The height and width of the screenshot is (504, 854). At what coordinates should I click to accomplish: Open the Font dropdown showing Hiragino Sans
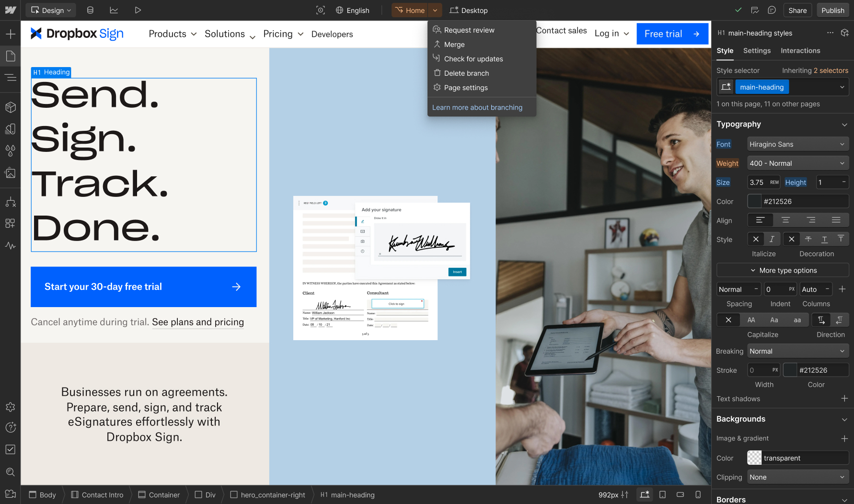pos(797,144)
